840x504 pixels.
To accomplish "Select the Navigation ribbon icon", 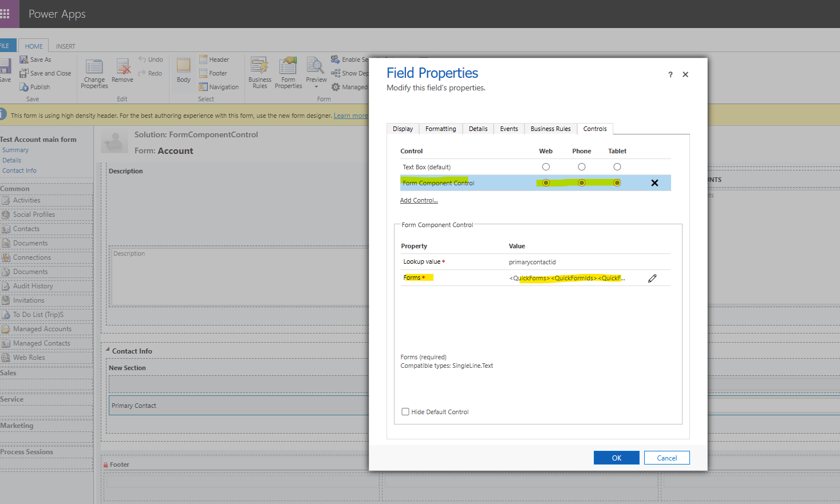I will pos(203,87).
